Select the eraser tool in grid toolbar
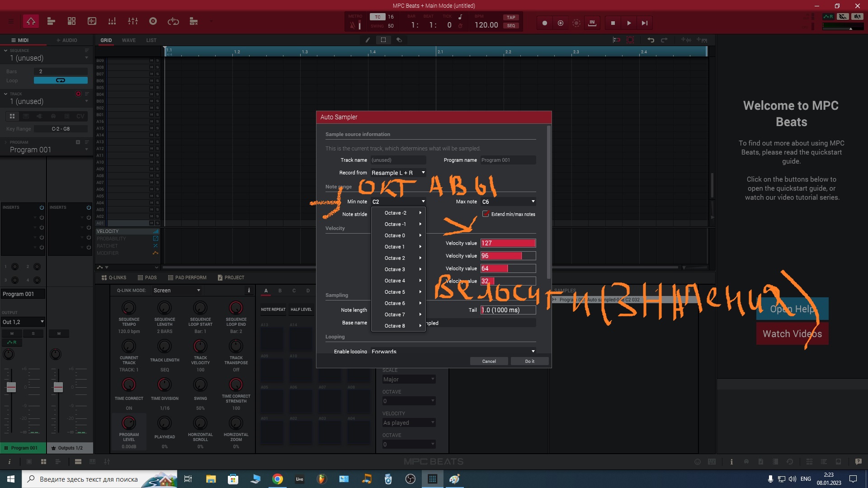 coord(399,40)
